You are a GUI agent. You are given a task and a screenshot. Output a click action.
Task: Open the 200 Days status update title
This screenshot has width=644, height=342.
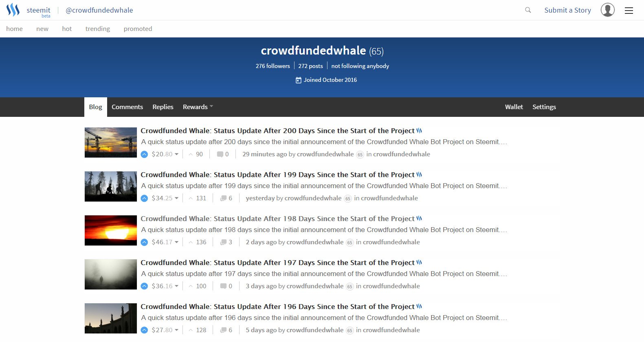pos(277,131)
